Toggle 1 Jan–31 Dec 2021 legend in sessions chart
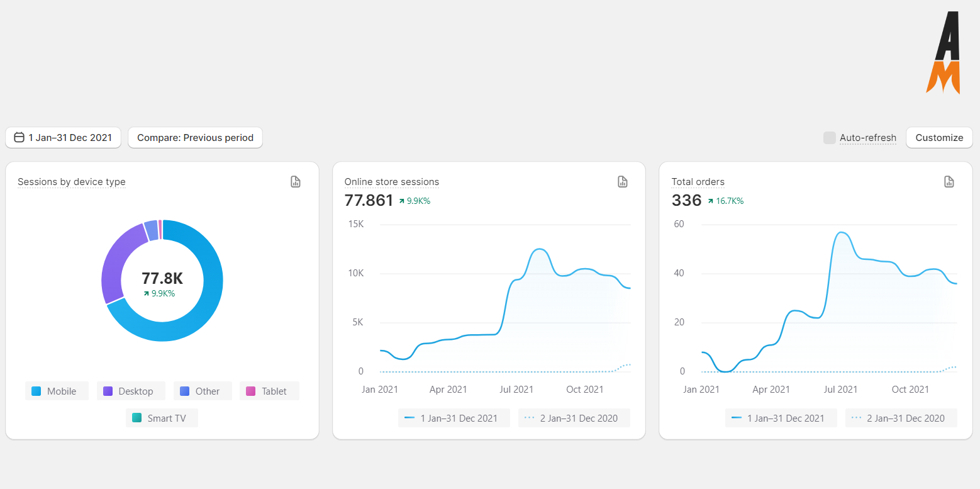This screenshot has width=980, height=489. click(454, 418)
